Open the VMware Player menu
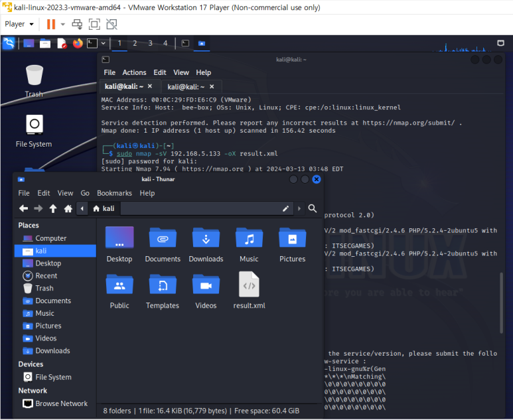The image size is (513, 420). pos(19,24)
